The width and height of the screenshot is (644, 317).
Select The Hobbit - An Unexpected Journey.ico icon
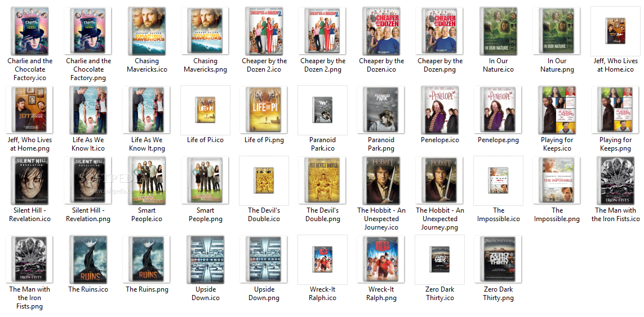point(381,180)
